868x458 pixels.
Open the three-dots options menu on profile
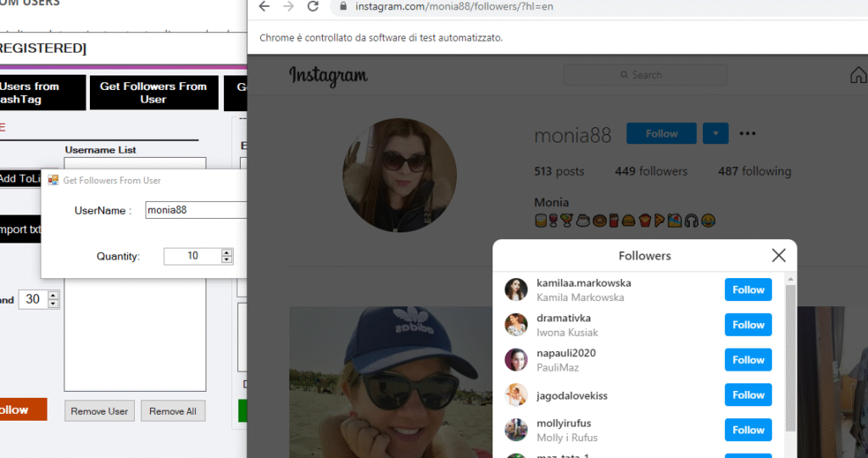point(747,134)
